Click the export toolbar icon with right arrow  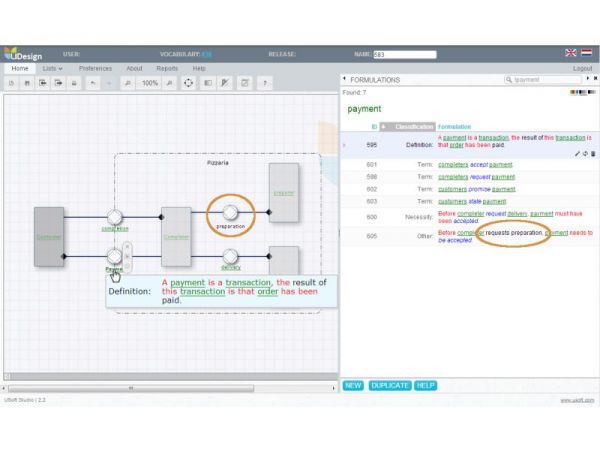coord(58,83)
